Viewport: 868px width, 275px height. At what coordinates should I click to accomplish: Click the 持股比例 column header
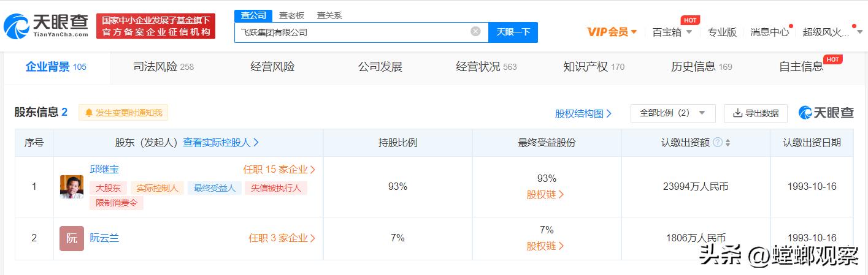click(x=398, y=143)
